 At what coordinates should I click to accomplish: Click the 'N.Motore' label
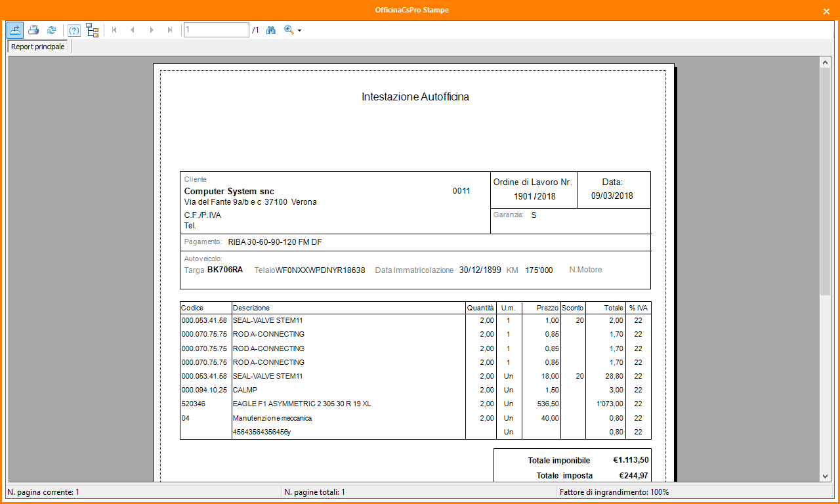point(585,270)
